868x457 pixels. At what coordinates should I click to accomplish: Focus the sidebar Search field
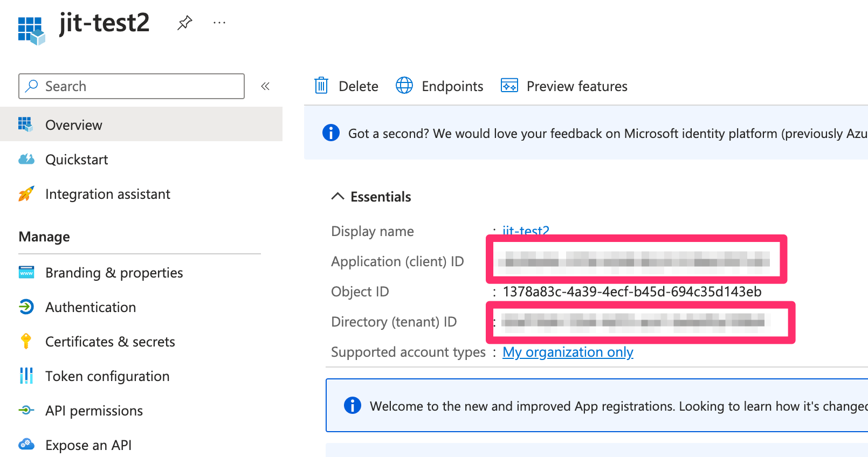[132, 86]
